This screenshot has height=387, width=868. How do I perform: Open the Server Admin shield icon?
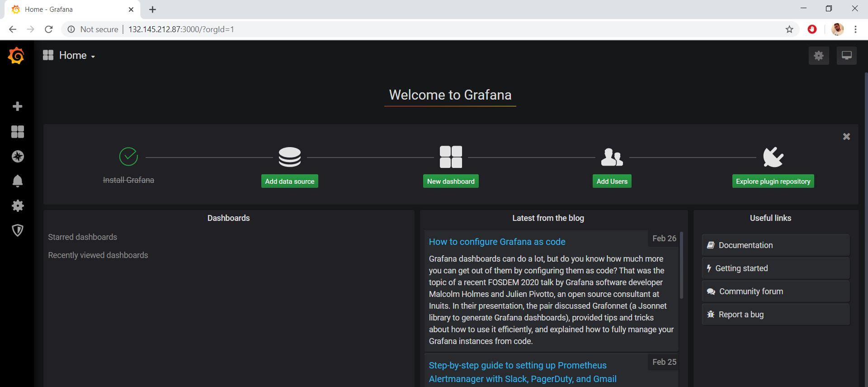coord(18,230)
